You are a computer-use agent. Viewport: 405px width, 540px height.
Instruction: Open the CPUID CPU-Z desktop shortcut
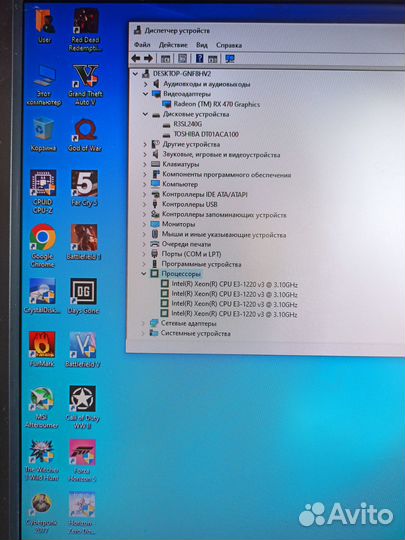(x=43, y=191)
